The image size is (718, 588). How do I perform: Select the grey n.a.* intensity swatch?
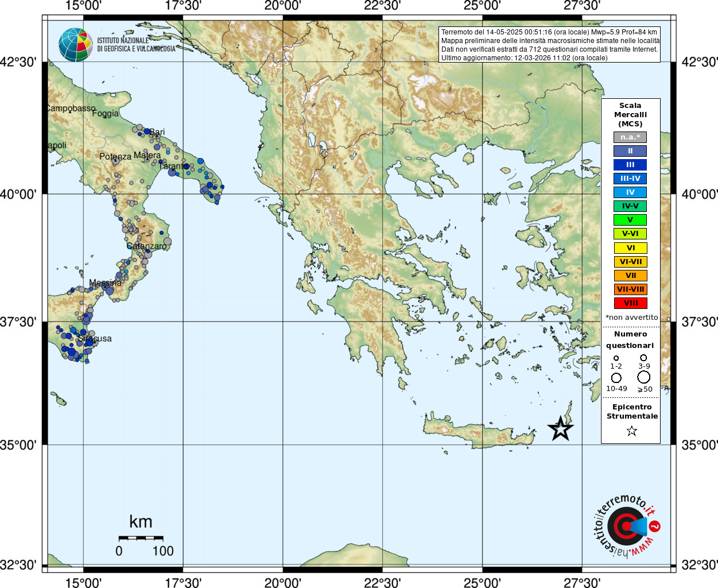[x=630, y=137]
